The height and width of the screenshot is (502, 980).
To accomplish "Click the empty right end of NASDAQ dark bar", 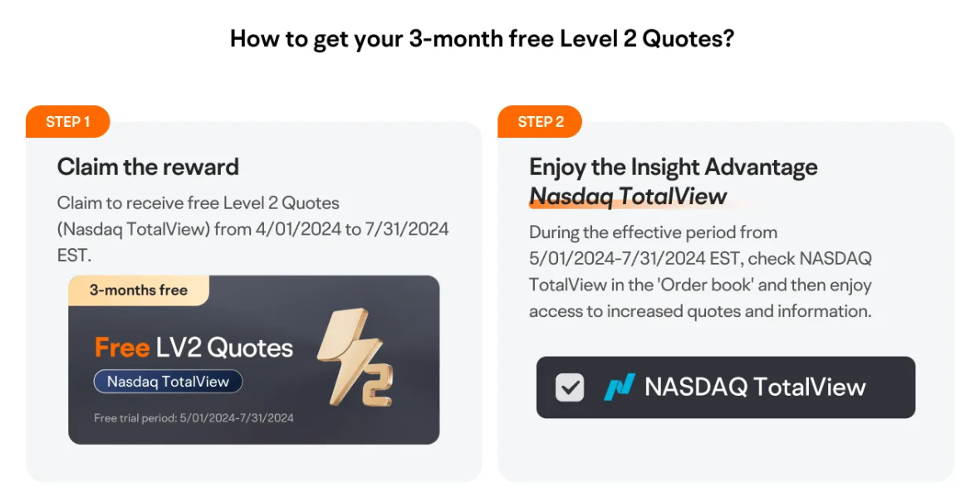I will click(x=893, y=387).
